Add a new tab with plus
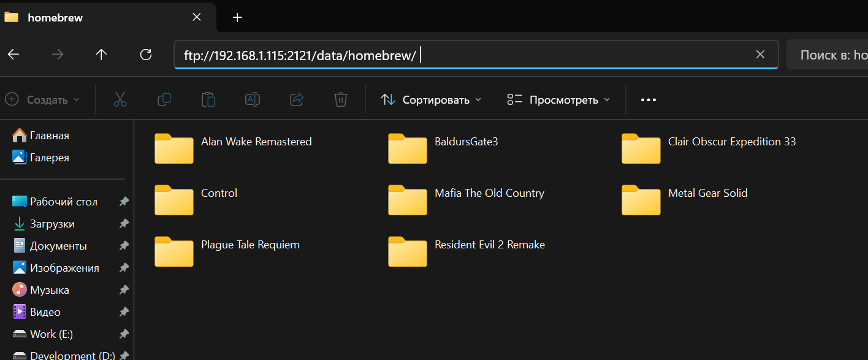Viewport: 868px width, 360px height. [238, 17]
